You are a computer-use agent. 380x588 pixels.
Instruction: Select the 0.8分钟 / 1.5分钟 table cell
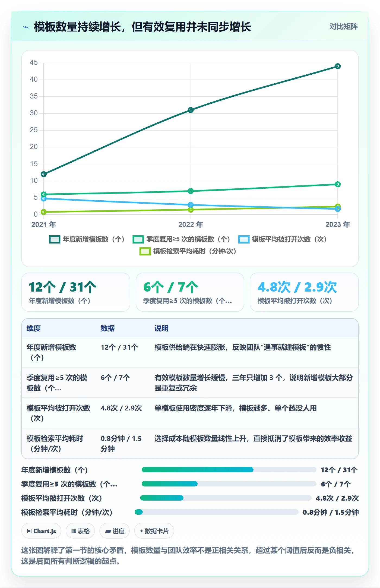point(121,444)
